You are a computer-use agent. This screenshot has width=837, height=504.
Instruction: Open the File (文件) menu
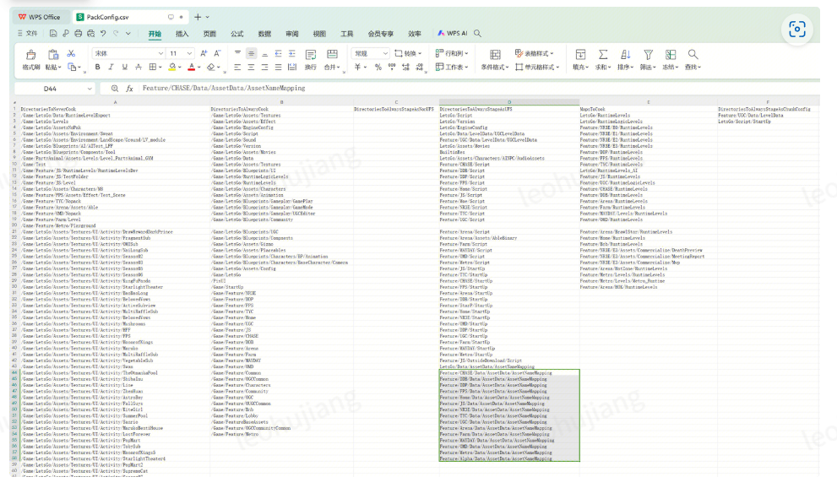pos(28,33)
